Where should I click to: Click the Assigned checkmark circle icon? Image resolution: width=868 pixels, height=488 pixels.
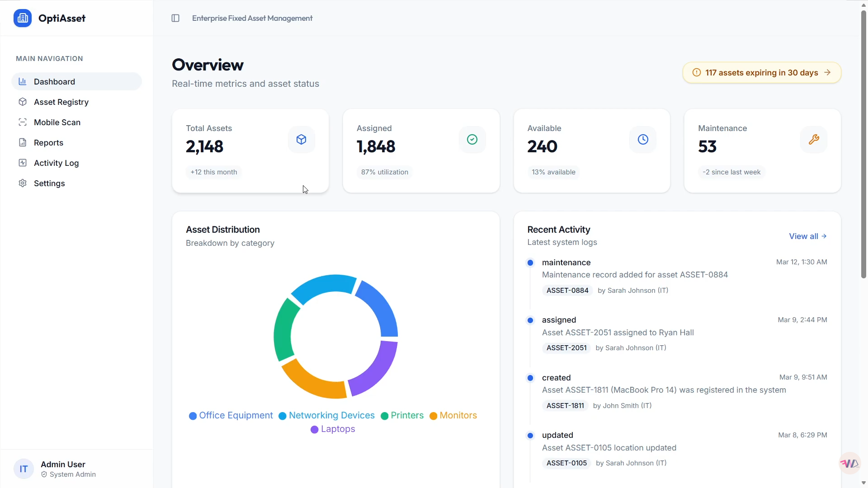[472, 140]
